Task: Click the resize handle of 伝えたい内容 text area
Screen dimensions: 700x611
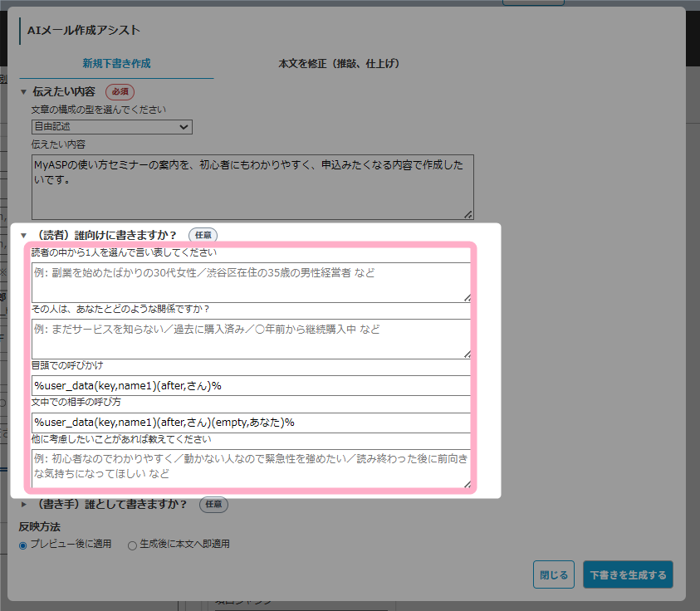Action: (x=468, y=214)
